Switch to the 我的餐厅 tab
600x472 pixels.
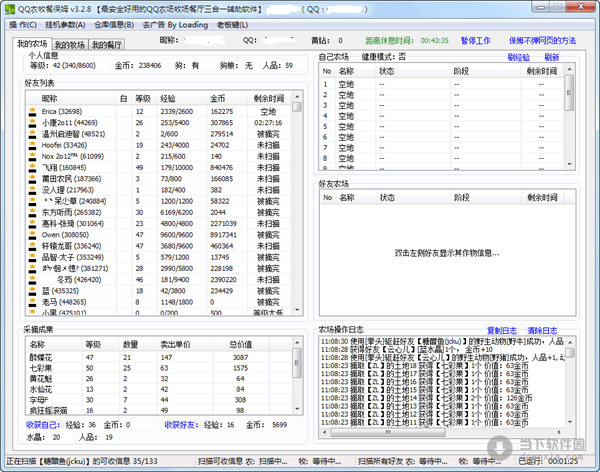pyautogui.click(x=106, y=44)
